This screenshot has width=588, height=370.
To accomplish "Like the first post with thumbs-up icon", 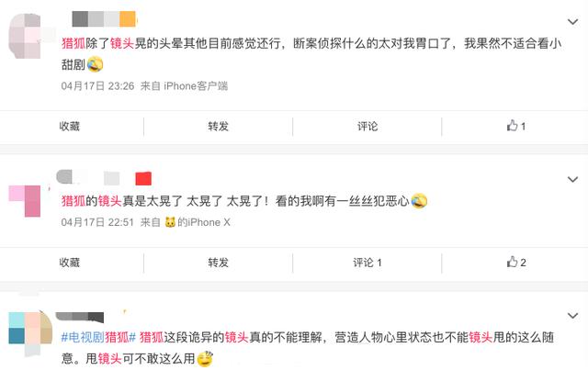I will tap(515, 126).
